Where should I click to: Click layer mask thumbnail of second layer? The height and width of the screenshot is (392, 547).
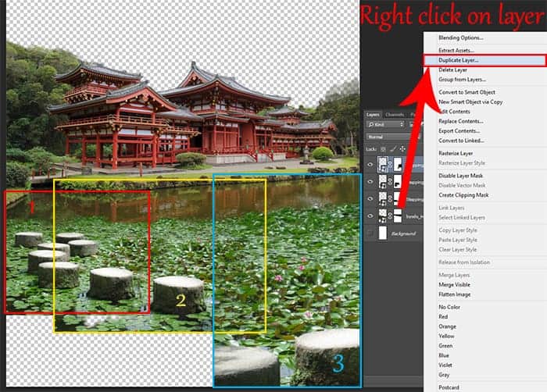click(x=398, y=182)
